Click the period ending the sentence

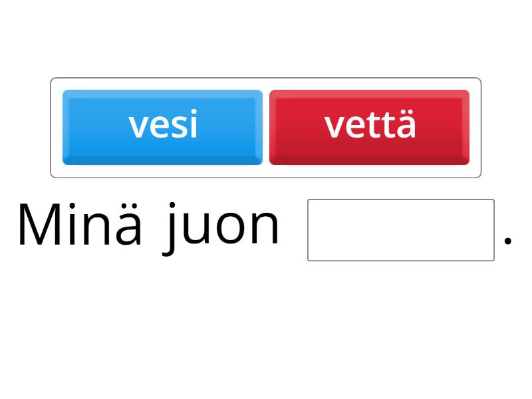pyautogui.click(x=508, y=241)
